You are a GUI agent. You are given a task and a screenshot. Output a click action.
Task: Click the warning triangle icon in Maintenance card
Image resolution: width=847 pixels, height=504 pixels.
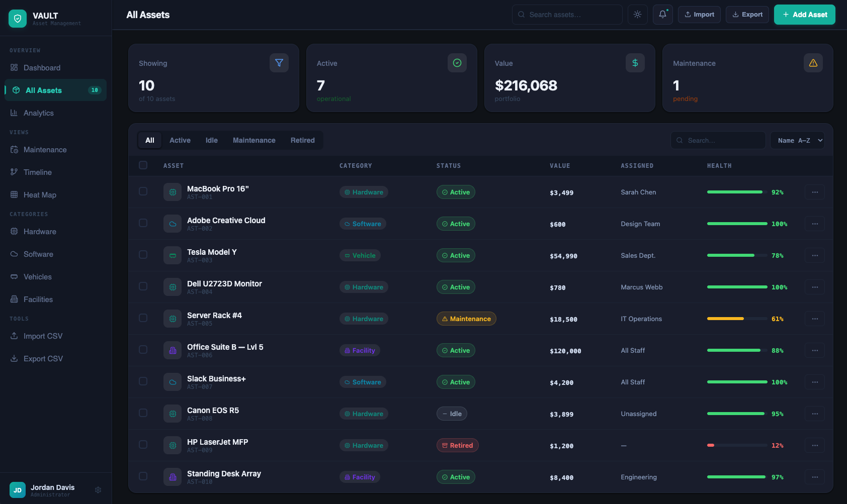[813, 63]
